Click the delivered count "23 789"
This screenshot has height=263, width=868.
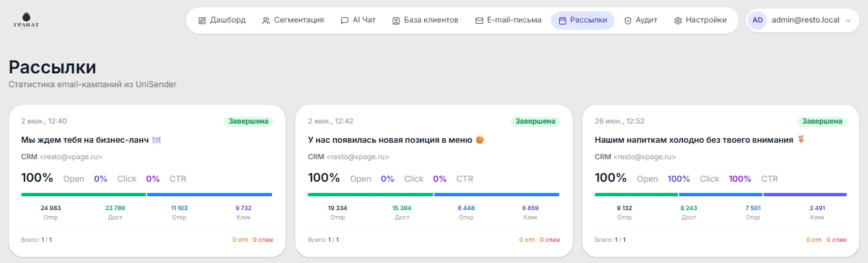pyautogui.click(x=115, y=208)
